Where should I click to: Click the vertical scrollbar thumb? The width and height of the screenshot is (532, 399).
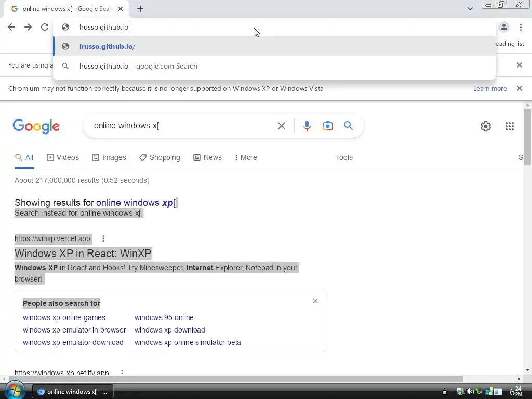(x=527, y=137)
